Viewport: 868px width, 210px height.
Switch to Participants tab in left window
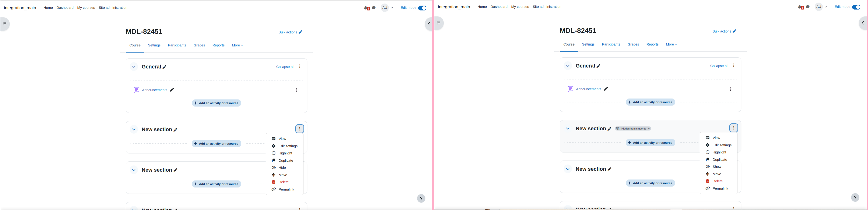tap(177, 46)
